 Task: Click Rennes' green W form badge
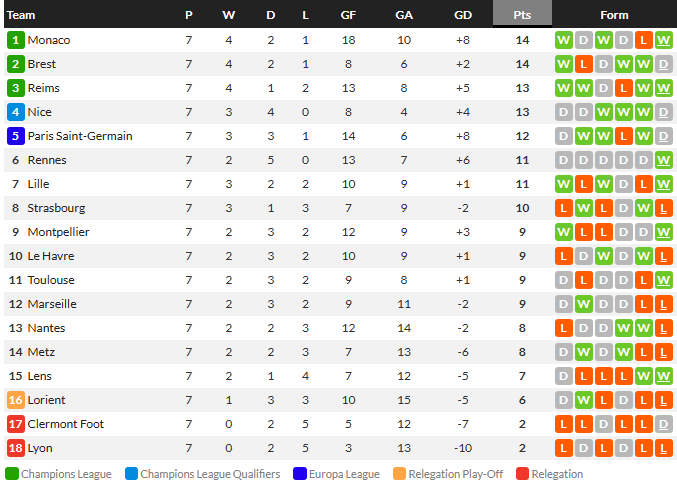tap(664, 160)
